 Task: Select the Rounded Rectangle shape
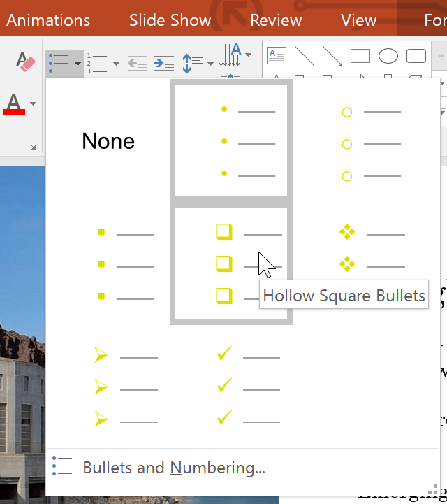[x=416, y=56]
